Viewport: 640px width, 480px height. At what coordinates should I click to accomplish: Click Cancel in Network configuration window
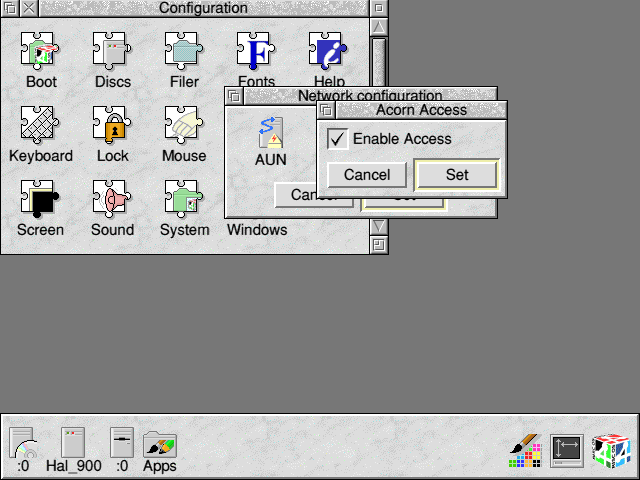[296, 195]
